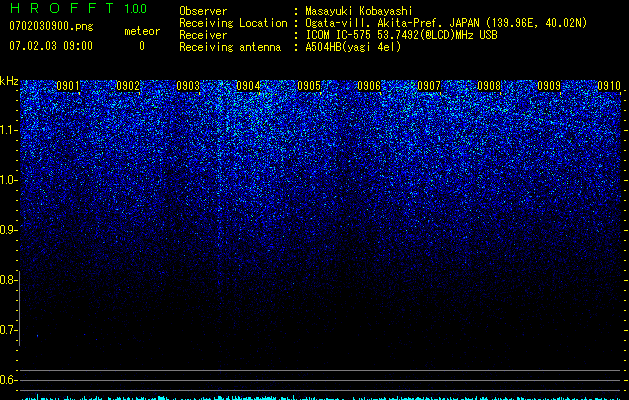629x400 pixels.
Task: Click the meteor count label
Action: tap(142, 31)
